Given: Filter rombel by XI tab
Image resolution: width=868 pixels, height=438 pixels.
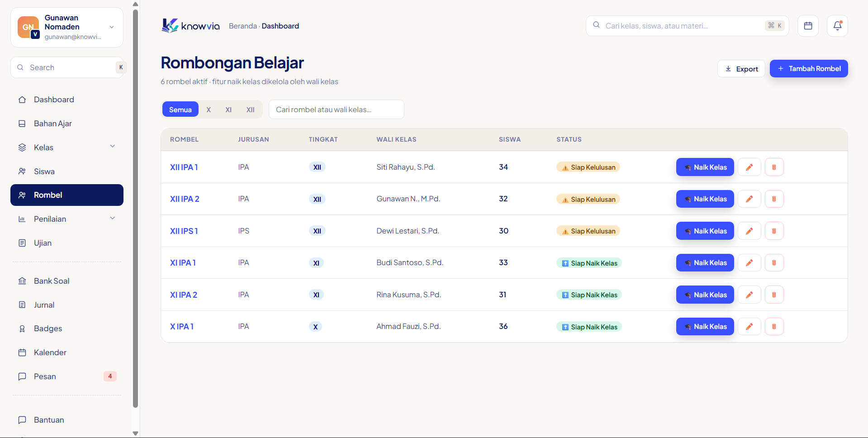Looking at the screenshot, I should coord(228,109).
